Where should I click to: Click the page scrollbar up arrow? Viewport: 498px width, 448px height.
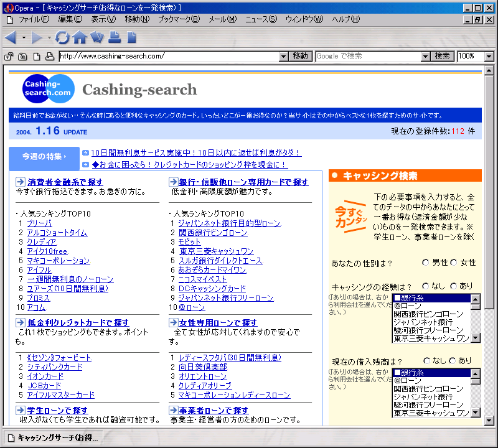point(489,70)
